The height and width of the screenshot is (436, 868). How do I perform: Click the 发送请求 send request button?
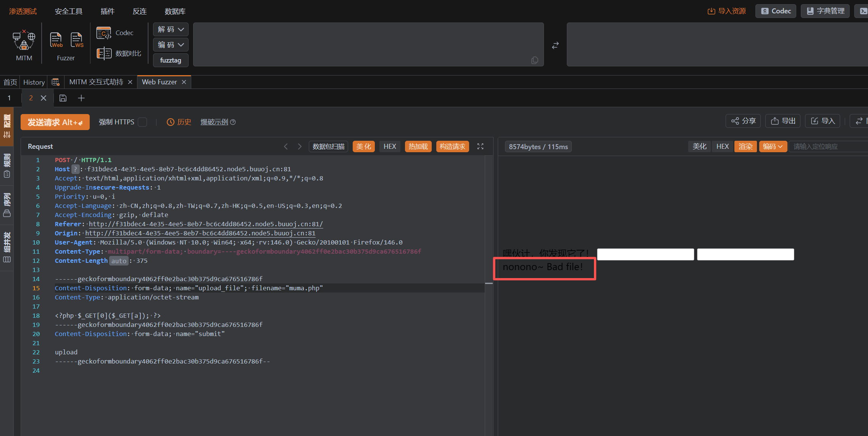click(55, 122)
